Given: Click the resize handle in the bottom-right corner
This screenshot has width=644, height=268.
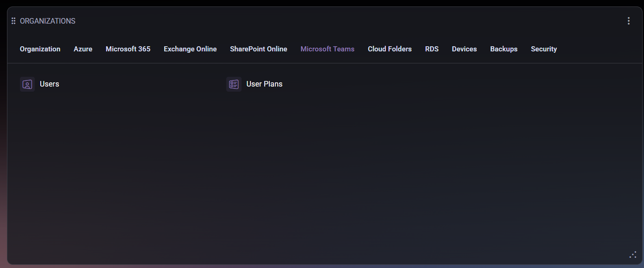Looking at the screenshot, I should [x=633, y=255].
